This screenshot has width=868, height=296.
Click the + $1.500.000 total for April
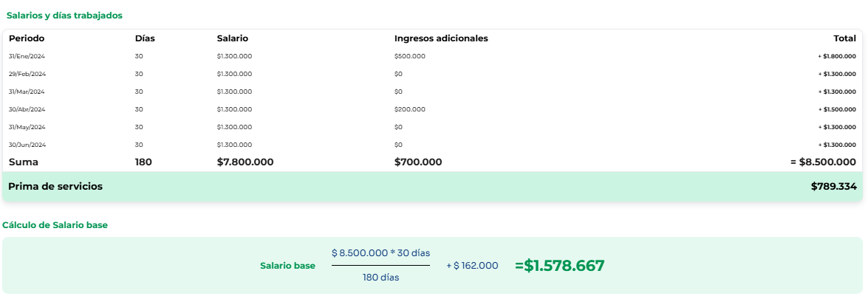(x=837, y=109)
